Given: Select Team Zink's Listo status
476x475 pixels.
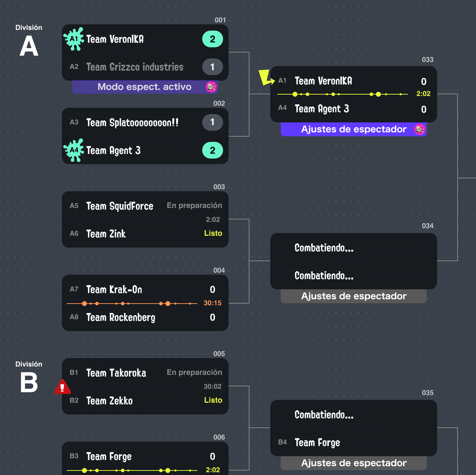Looking at the screenshot, I should click(213, 233).
